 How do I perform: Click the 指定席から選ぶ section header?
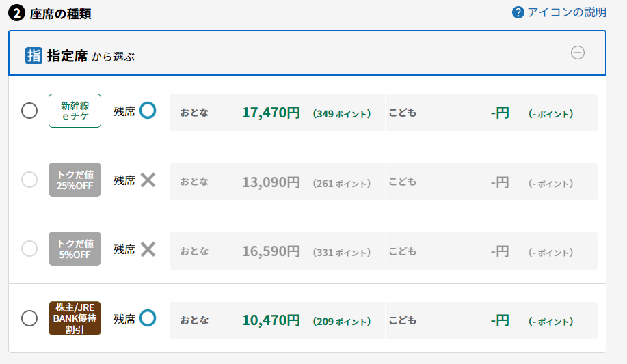pos(90,56)
